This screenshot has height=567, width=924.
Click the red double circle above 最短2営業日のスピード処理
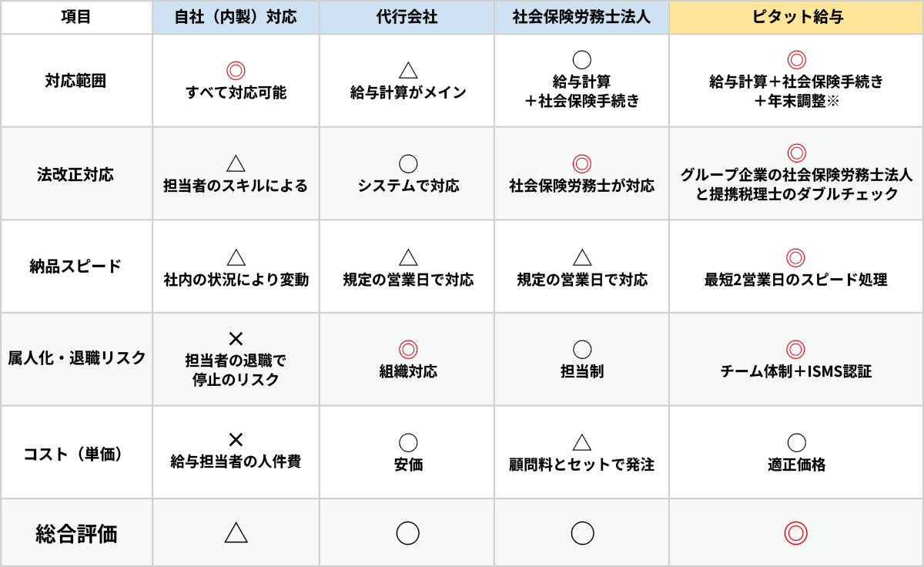point(796,257)
